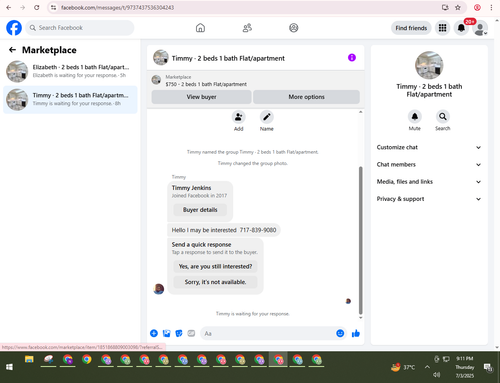
Task: Mute the conversation with the bell icon
Action: (x=415, y=116)
